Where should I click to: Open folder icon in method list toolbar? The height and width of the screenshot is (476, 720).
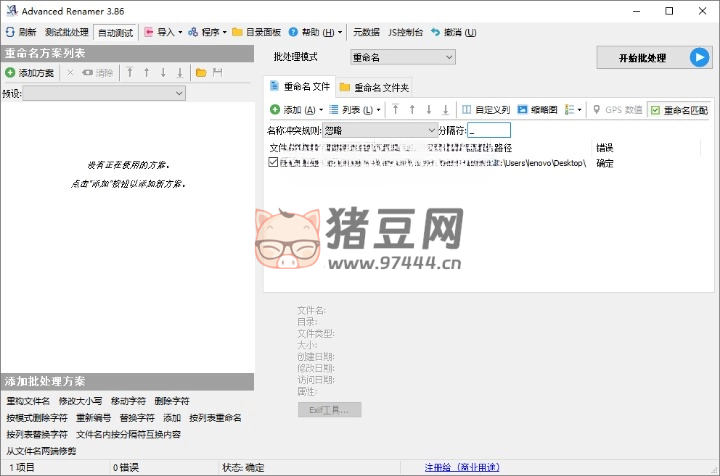201,73
